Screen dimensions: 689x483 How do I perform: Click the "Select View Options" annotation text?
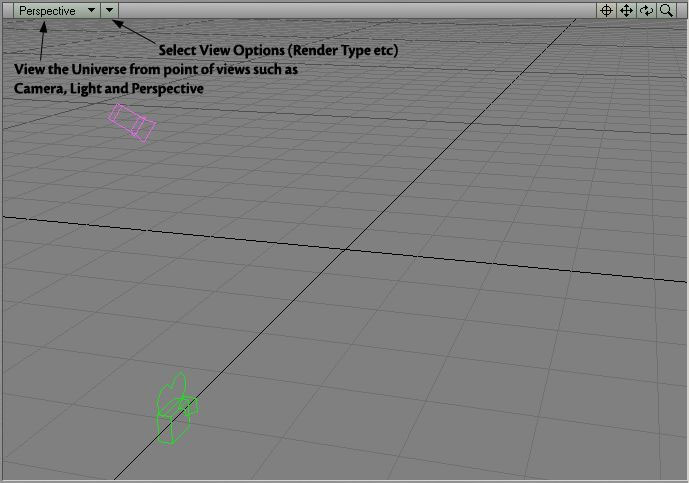pos(278,51)
